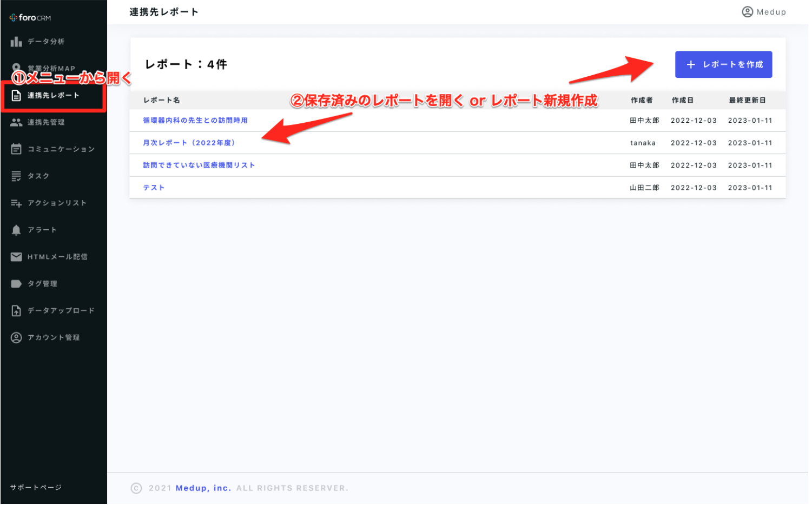This screenshot has height=505, width=812.
Task: Open データアップロード menu item
Action: pyautogui.click(x=54, y=311)
